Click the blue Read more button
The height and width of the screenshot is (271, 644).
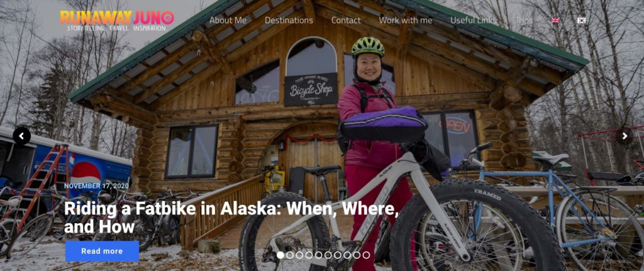[102, 252]
